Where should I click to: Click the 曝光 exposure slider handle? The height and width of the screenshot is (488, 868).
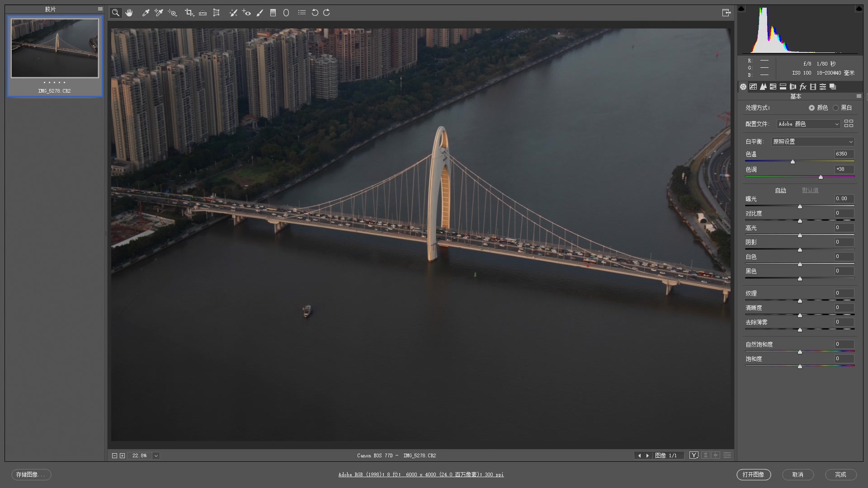[x=800, y=206]
